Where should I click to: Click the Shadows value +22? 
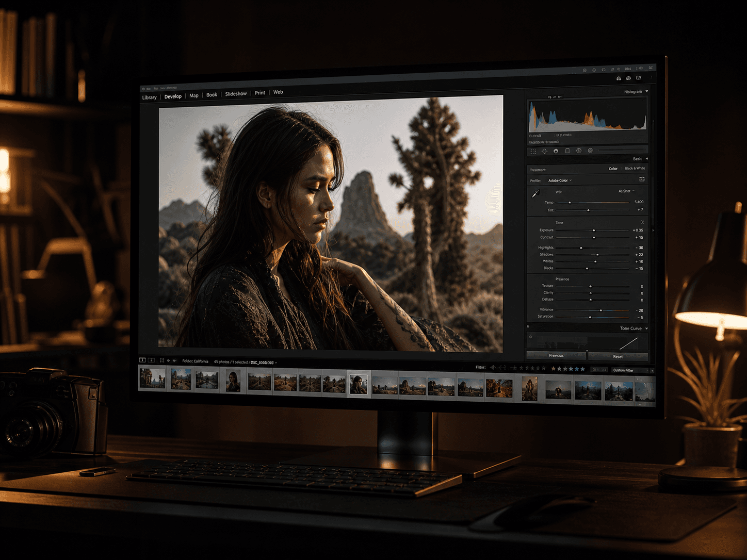click(x=639, y=255)
